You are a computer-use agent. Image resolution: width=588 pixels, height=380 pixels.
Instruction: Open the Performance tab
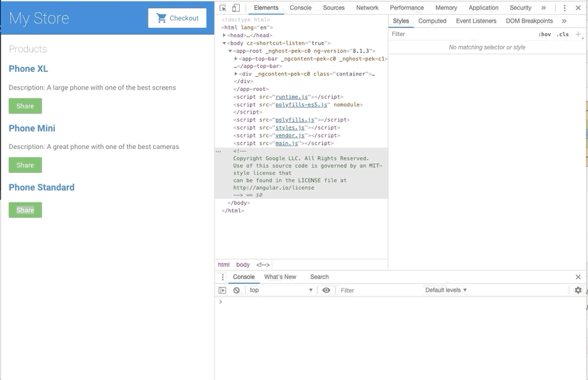pyautogui.click(x=407, y=8)
